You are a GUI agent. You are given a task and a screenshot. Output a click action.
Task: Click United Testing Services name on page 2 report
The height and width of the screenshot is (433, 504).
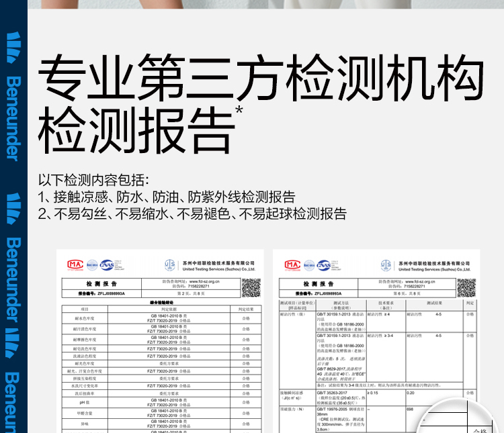[219, 269]
